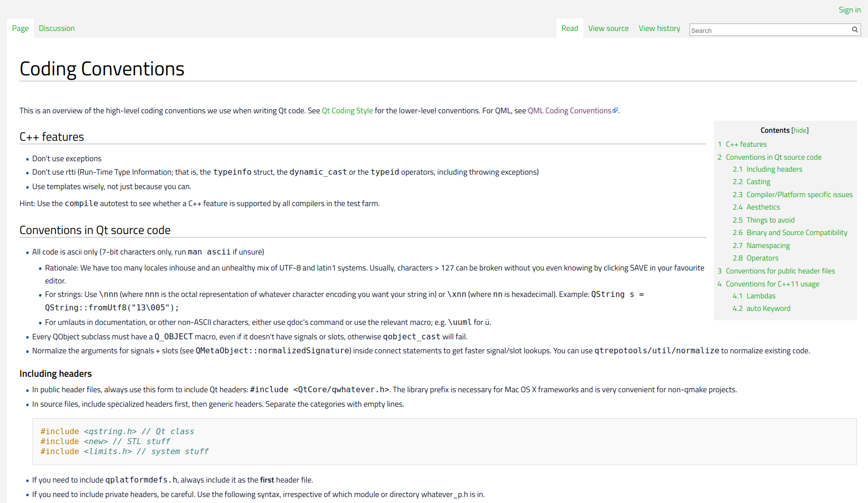The height and width of the screenshot is (503, 868).
Task: Click the 'Contents' title of the table
Action: tap(775, 130)
